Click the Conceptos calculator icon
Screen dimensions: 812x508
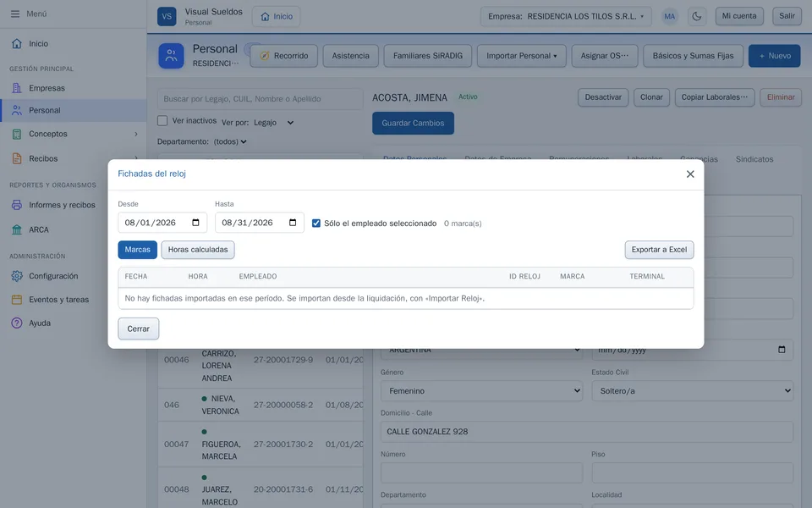(x=17, y=134)
